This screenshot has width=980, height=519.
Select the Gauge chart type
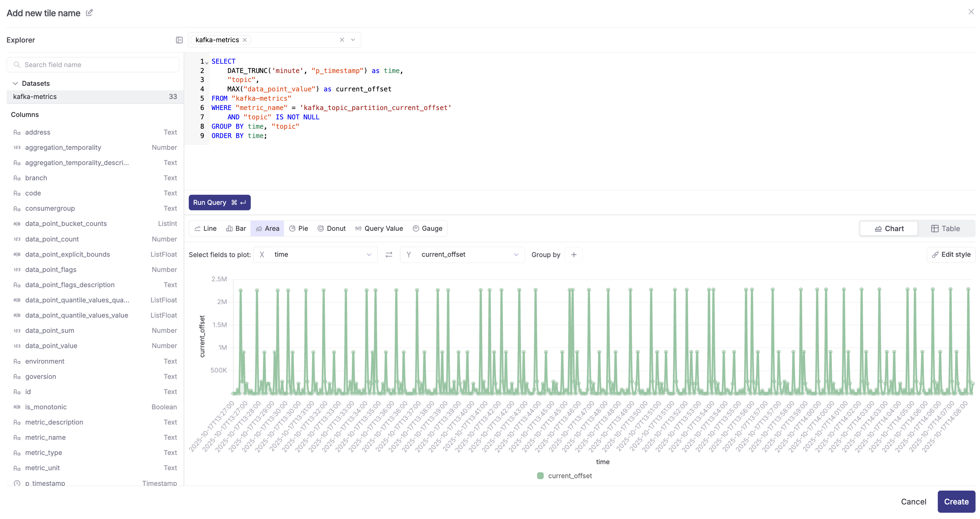[x=427, y=228]
